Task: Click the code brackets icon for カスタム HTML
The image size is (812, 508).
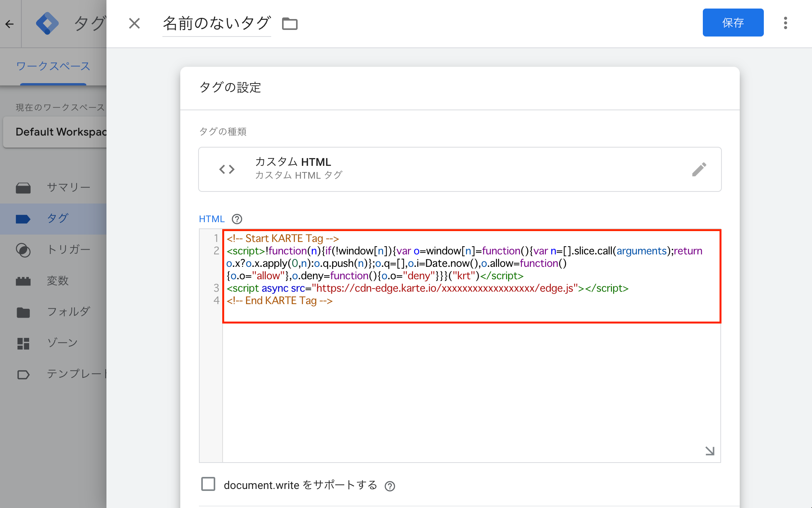Action: (x=227, y=169)
